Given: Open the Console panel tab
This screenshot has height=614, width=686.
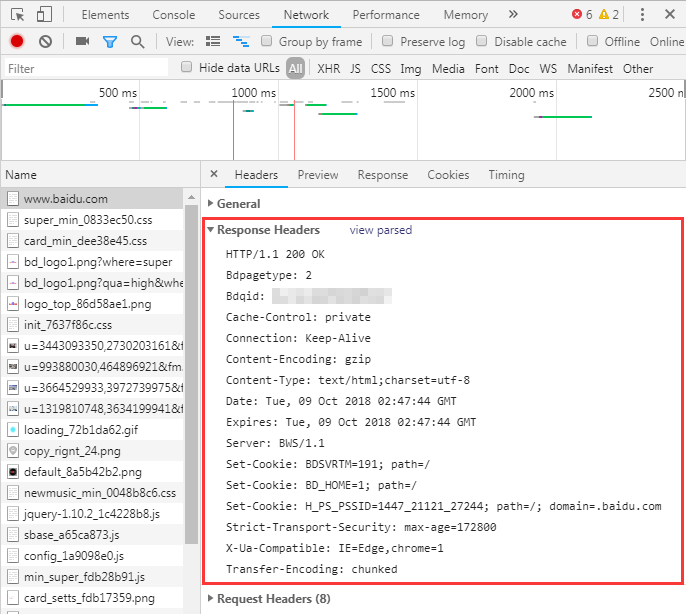Looking at the screenshot, I should coord(174,15).
